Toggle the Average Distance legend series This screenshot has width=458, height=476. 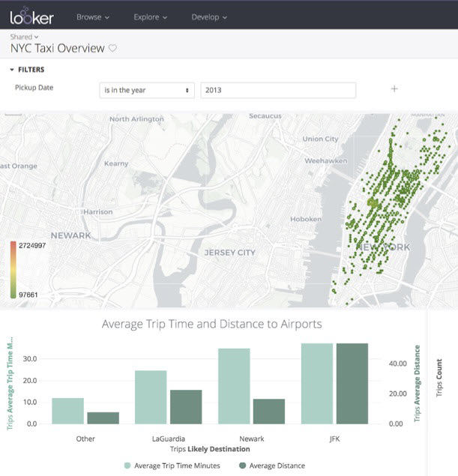coord(271,466)
